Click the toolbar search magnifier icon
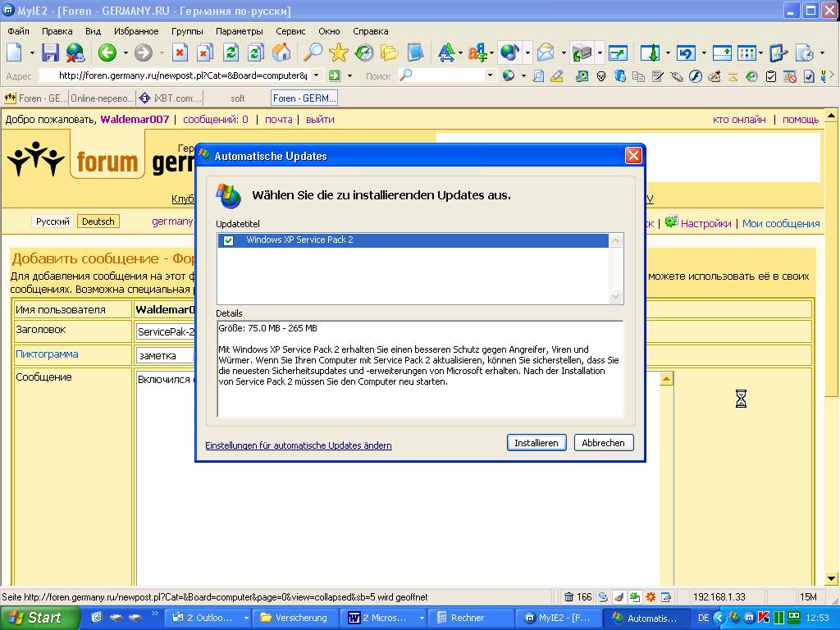 313,52
